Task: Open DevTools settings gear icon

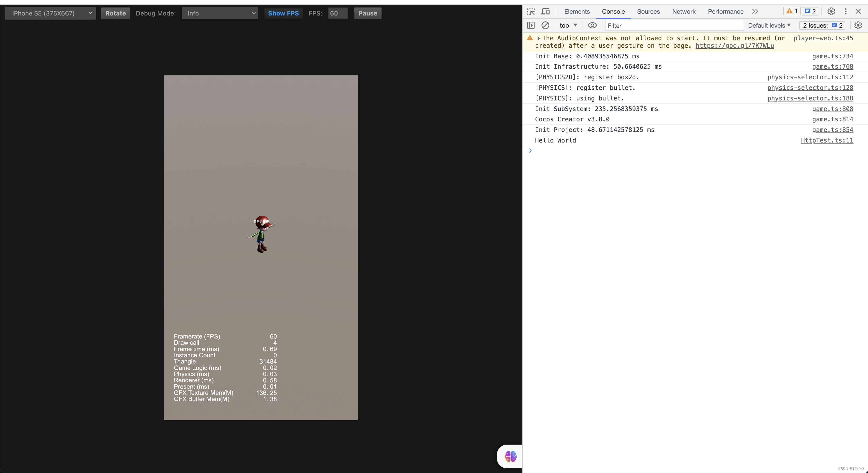Action: point(831,11)
